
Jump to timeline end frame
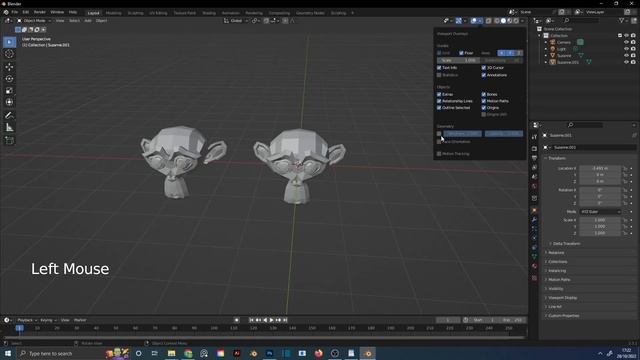285,320
